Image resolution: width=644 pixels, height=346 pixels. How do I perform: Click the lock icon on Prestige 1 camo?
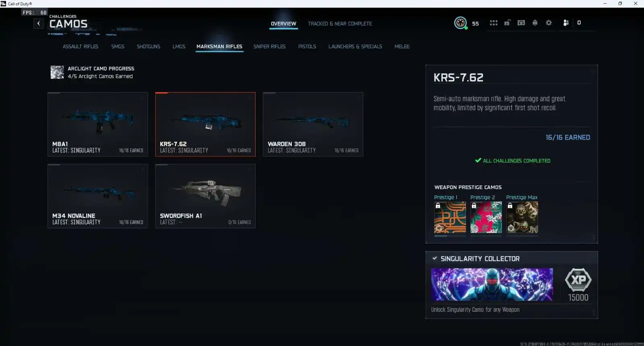(x=438, y=206)
